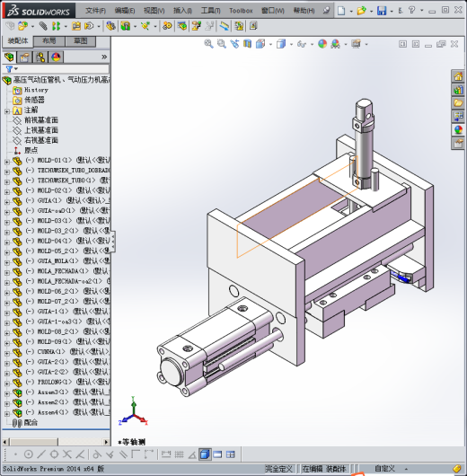The height and width of the screenshot is (476, 467).
Task: Click the 自定义 status bar button
Action: click(385, 469)
